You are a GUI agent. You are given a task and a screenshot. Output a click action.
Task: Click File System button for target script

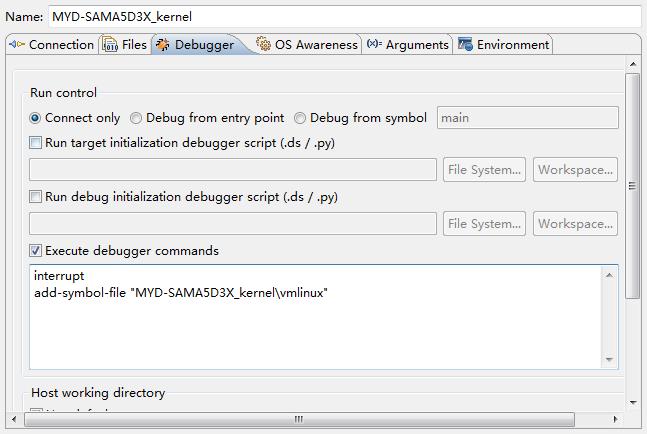coord(484,170)
